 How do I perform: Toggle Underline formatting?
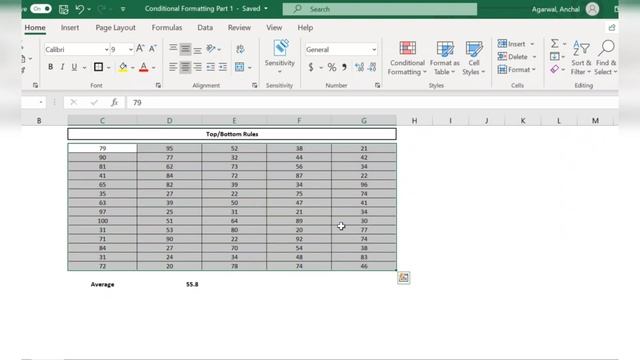click(x=74, y=67)
